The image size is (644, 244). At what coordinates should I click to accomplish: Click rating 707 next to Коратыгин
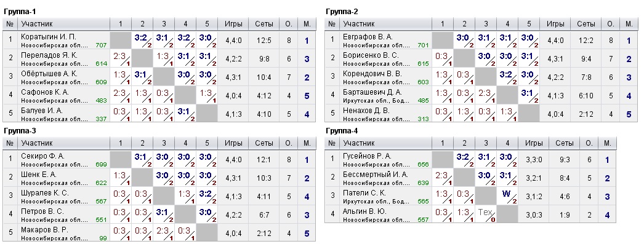101,45
